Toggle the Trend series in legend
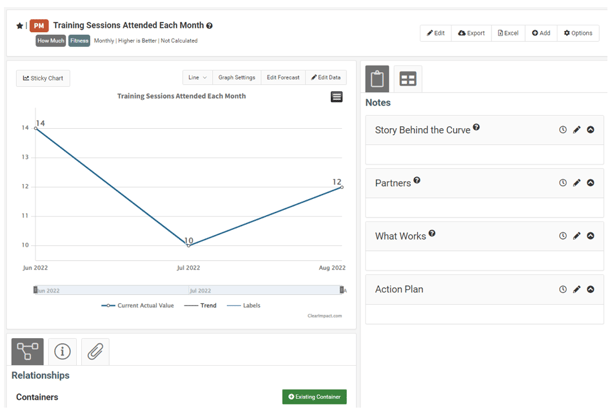The height and width of the screenshot is (416, 610). [201, 305]
